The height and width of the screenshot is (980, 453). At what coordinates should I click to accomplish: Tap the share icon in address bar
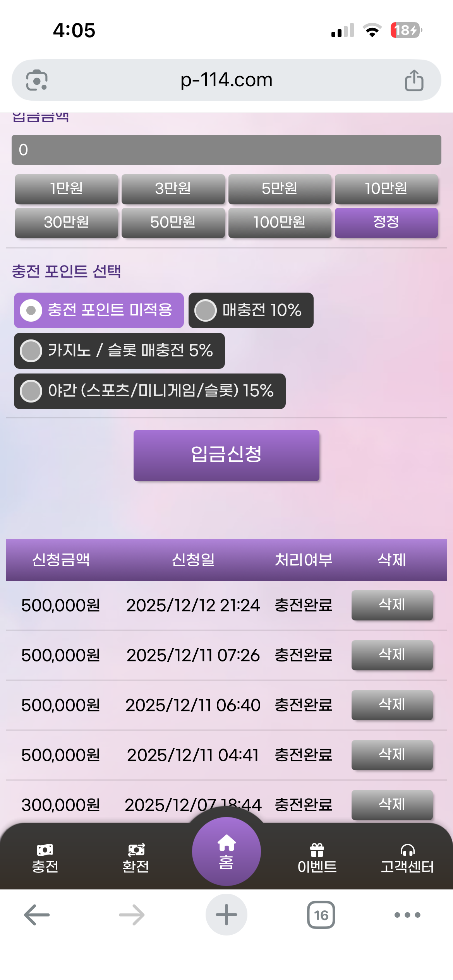(x=414, y=81)
